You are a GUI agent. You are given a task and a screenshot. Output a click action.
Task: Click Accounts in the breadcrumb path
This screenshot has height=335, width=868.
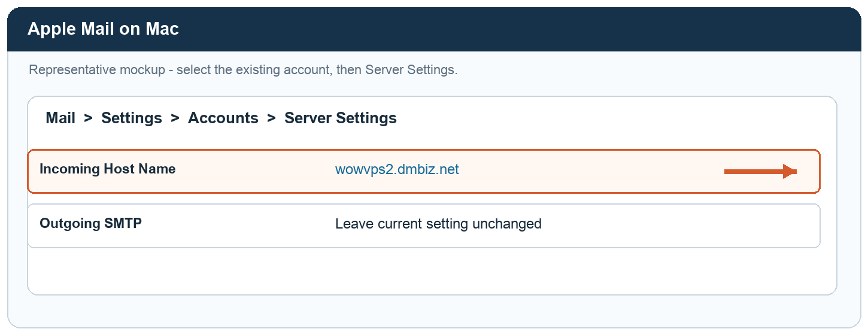pyautogui.click(x=223, y=118)
